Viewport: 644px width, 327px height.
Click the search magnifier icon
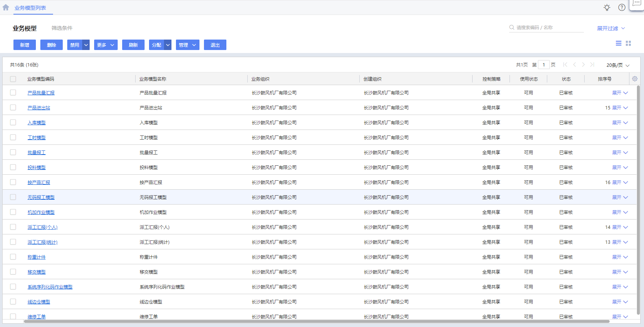point(512,28)
